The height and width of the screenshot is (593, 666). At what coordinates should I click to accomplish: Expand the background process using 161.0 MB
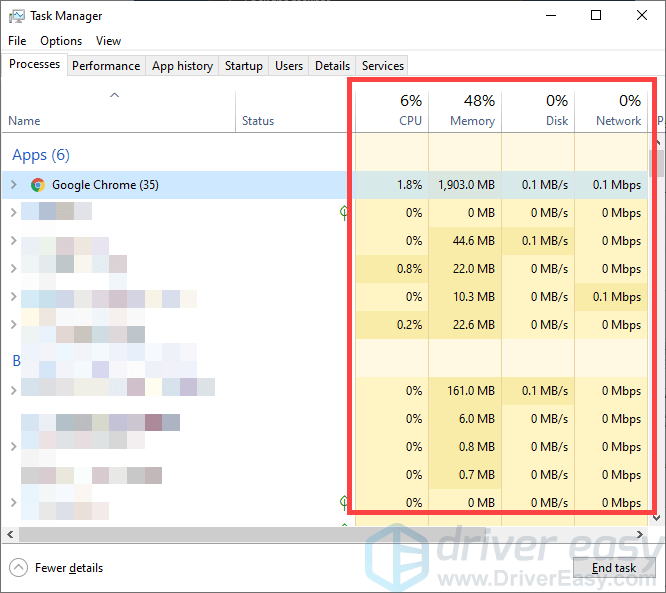click(14, 390)
